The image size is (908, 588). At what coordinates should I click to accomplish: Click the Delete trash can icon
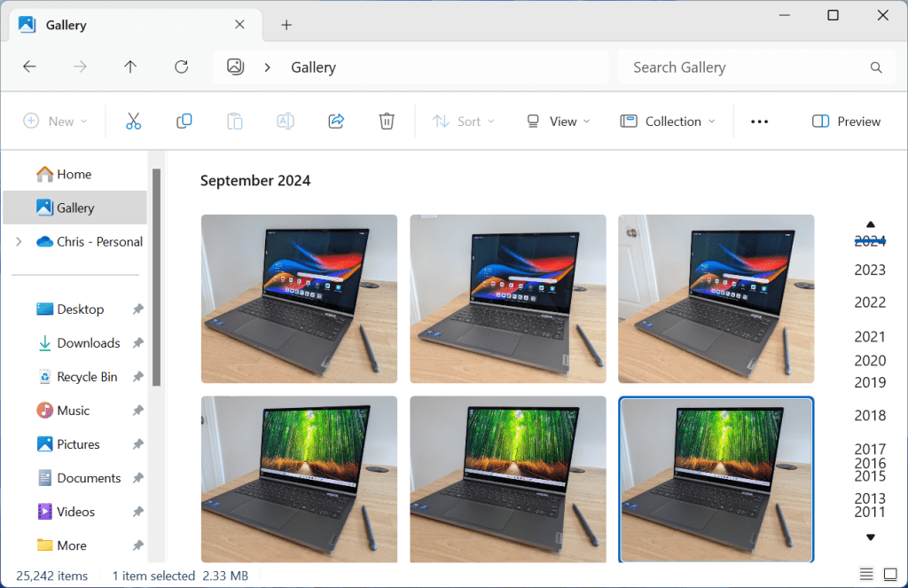[x=387, y=122]
